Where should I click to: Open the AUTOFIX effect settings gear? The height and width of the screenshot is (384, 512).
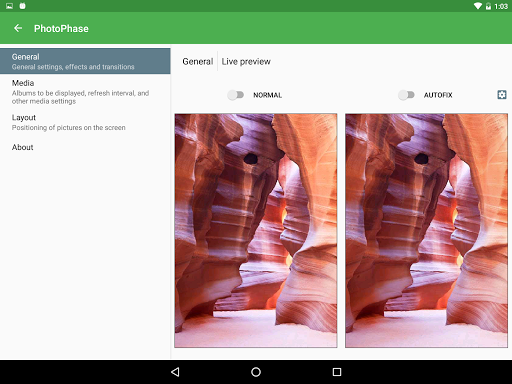[x=502, y=95]
